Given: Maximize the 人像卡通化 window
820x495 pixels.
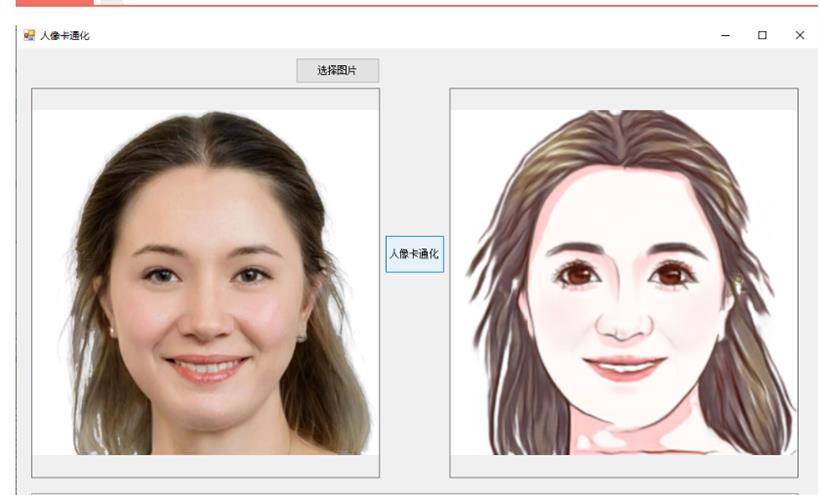Looking at the screenshot, I should (762, 36).
